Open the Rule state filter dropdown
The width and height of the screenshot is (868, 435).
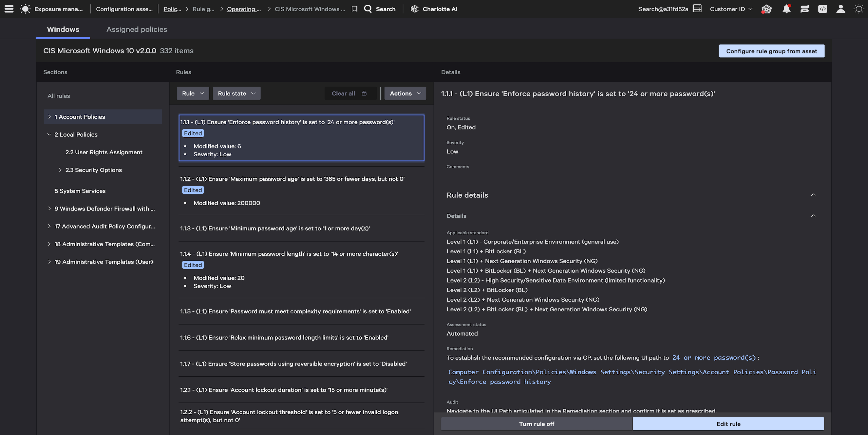[x=236, y=93]
